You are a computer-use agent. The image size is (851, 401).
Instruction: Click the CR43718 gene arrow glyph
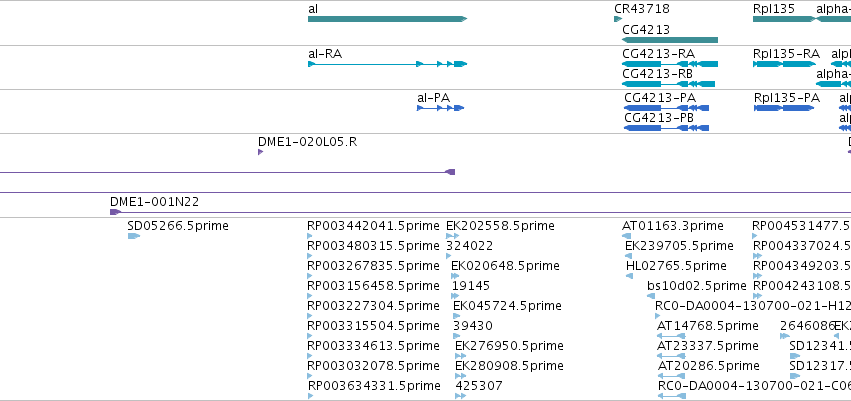pos(618,19)
